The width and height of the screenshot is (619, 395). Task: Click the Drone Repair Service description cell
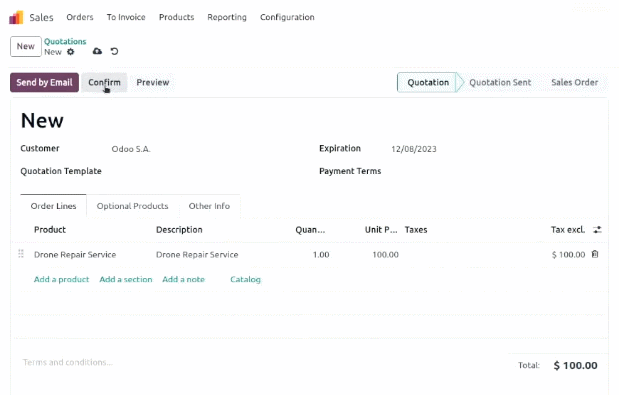click(x=197, y=255)
